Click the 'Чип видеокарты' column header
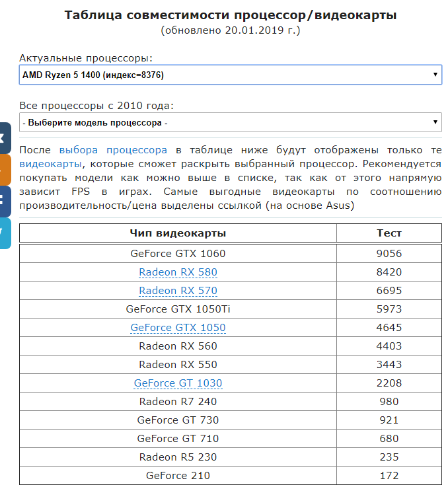This screenshot has height=487, width=448. (x=178, y=233)
